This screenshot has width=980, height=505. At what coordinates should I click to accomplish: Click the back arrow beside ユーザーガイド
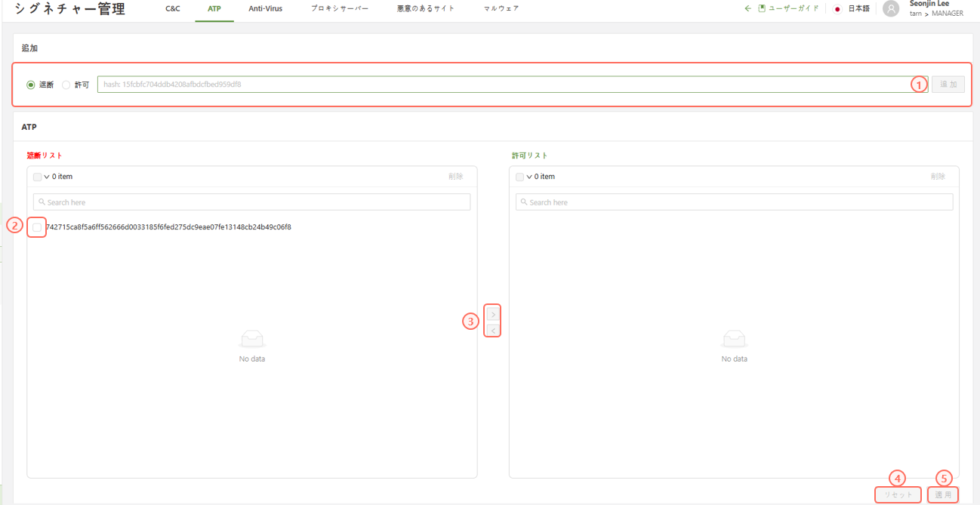click(x=747, y=9)
